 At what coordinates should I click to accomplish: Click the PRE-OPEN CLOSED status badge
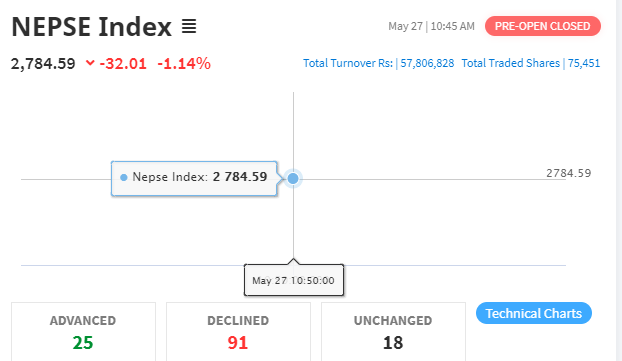coord(543,26)
